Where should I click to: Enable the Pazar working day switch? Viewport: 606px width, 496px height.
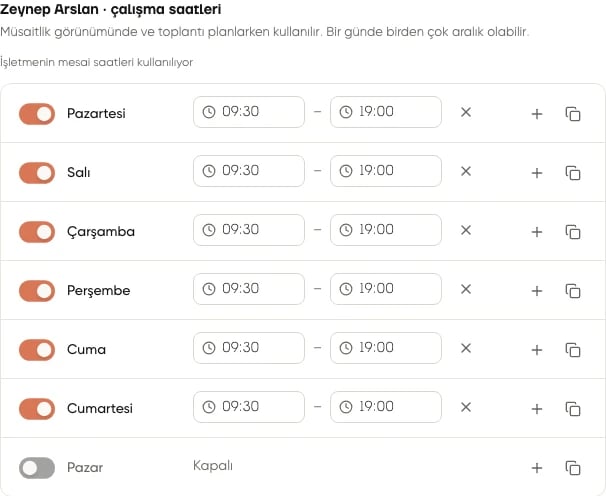coord(37,468)
